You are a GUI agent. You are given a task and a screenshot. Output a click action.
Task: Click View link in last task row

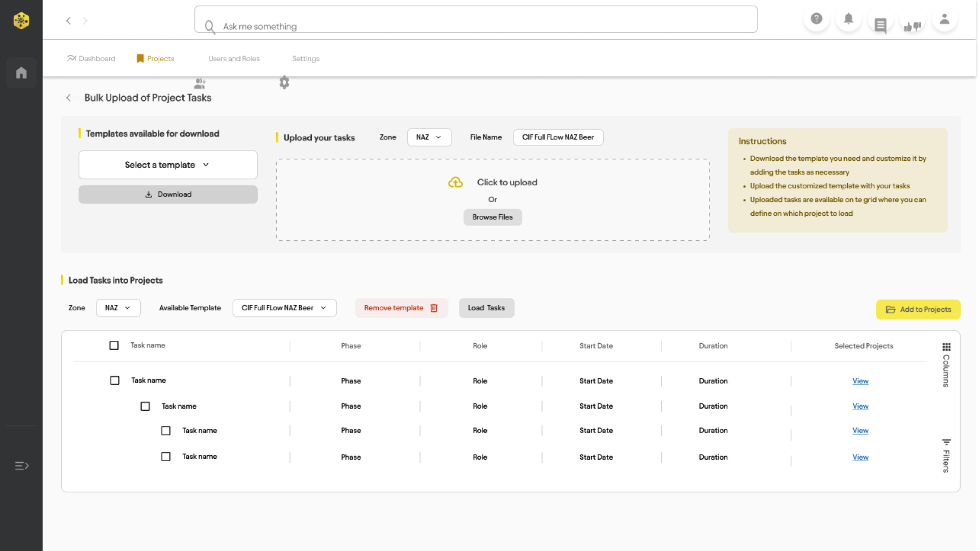[860, 457]
